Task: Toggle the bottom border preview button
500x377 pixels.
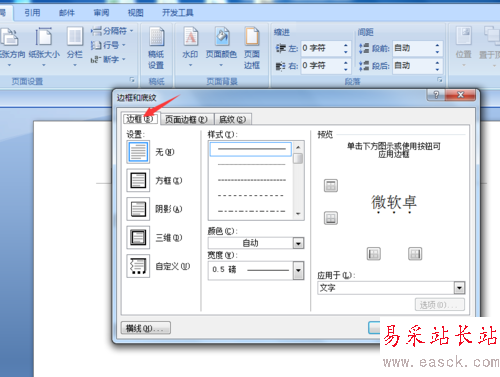Action: 331,218
